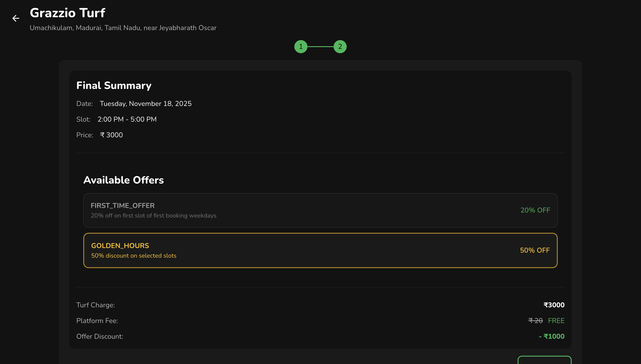Select the Tuesday, November 18, 2025 date
The image size is (641, 364).
click(145, 104)
